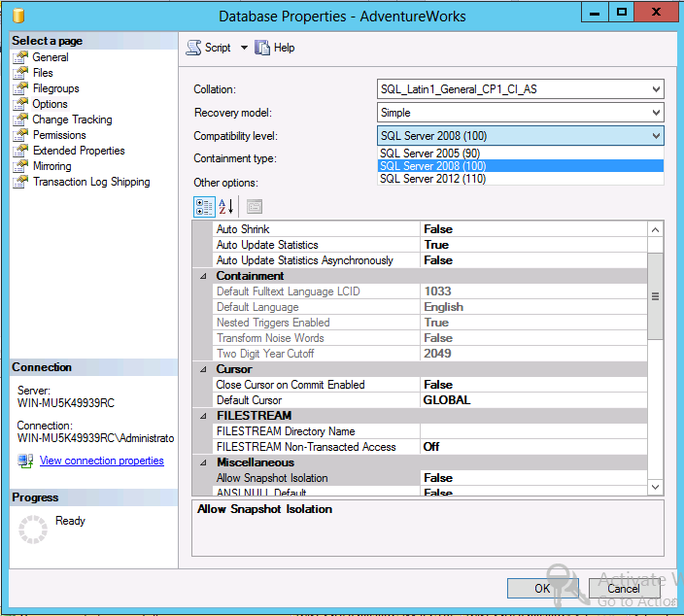This screenshot has height=616, width=684.
Task: Choose SQL Server 2012 (110) option
Action: (521, 179)
